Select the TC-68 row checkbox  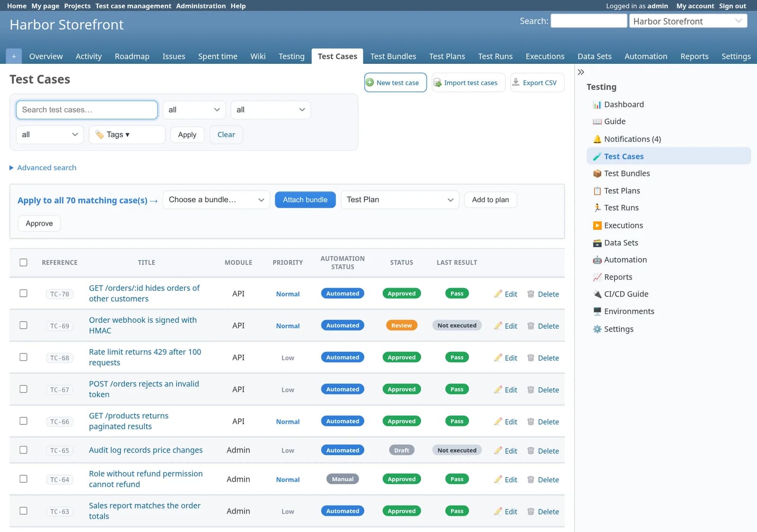pyautogui.click(x=23, y=357)
